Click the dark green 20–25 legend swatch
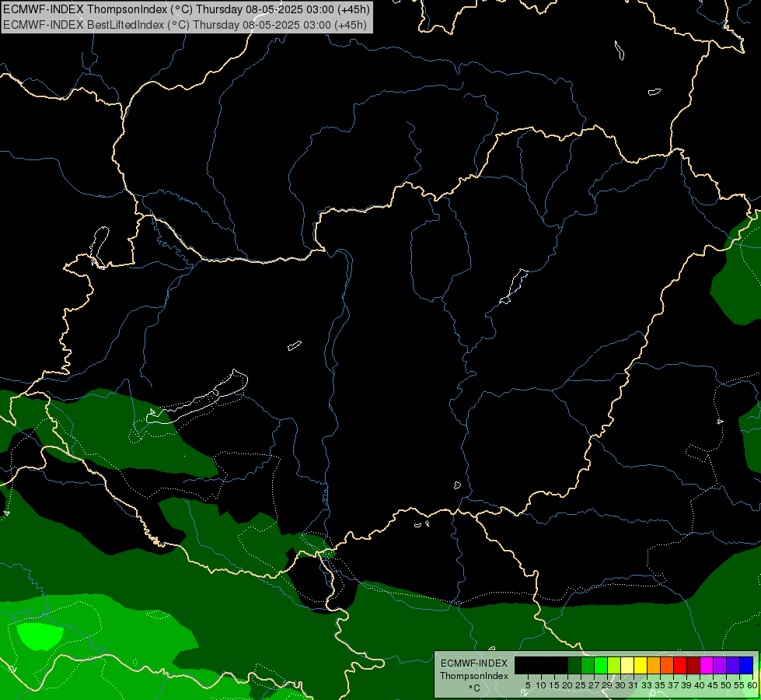The height and width of the screenshot is (700, 761). click(x=574, y=665)
